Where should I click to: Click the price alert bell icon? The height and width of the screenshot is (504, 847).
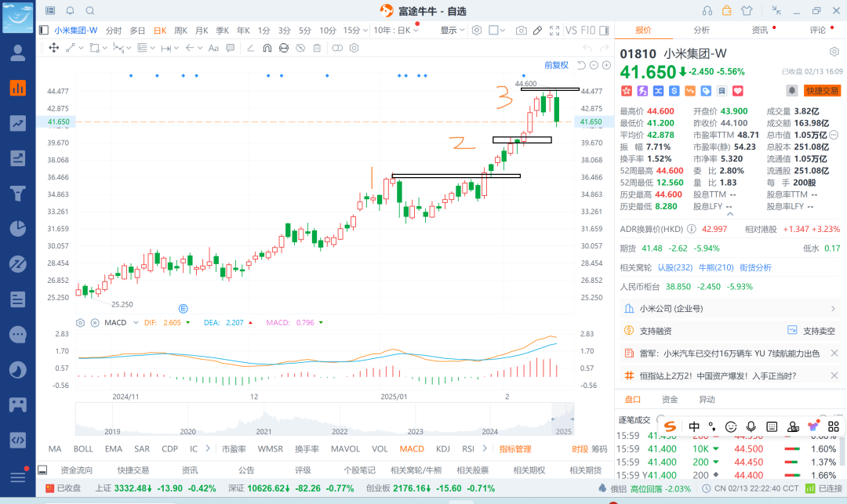coord(792,91)
